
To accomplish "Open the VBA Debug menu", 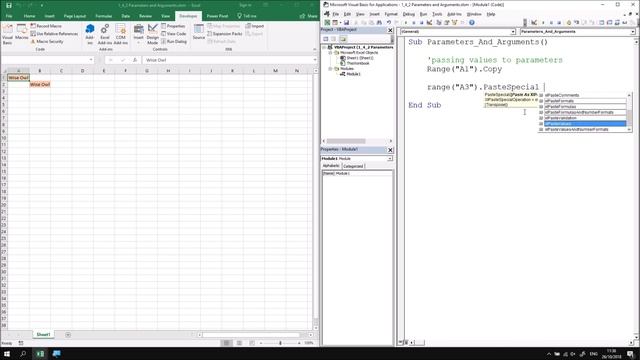I will coord(408,14).
